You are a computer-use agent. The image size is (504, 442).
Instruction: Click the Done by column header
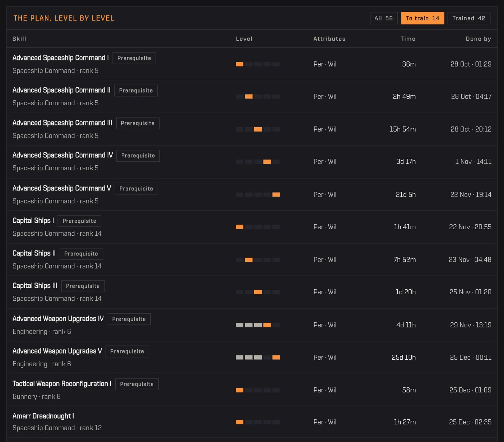tap(479, 39)
